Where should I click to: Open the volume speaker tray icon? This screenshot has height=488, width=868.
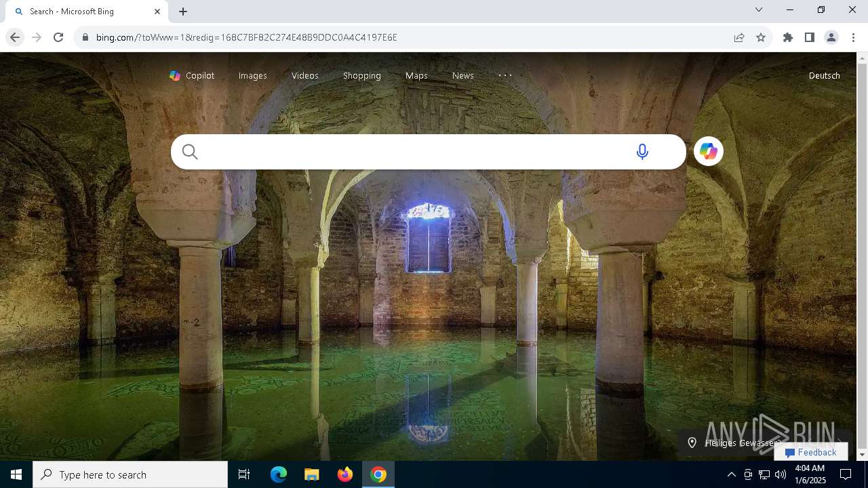781,474
